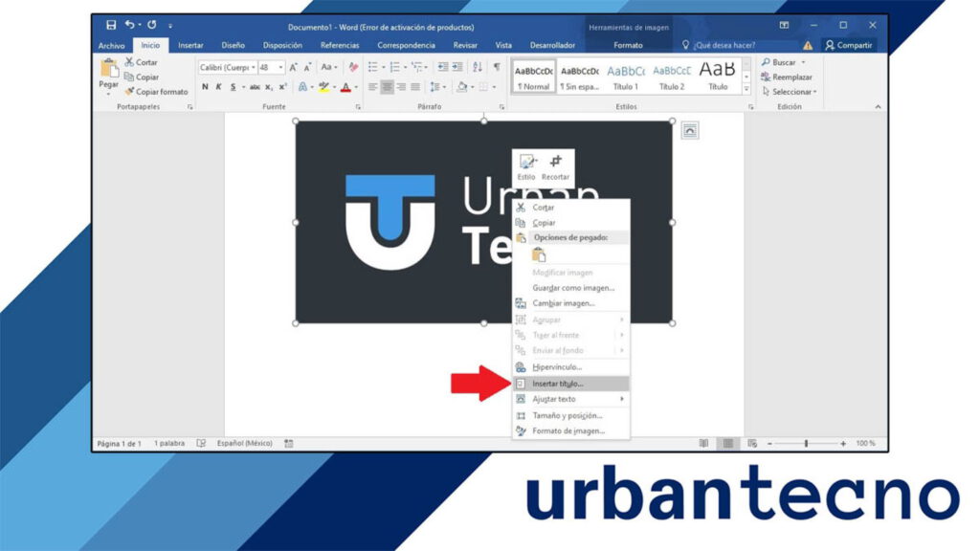This screenshot has width=980, height=551.
Task: Toggle italic formatting (K) in ribbon
Action: [219, 87]
